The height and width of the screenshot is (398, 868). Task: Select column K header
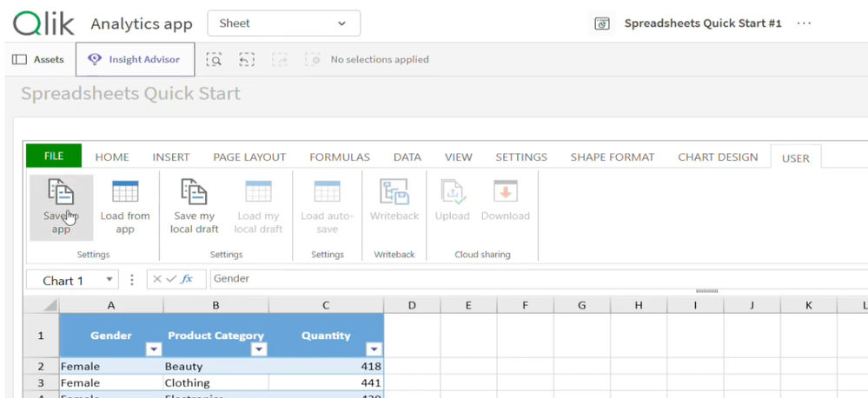(809, 304)
